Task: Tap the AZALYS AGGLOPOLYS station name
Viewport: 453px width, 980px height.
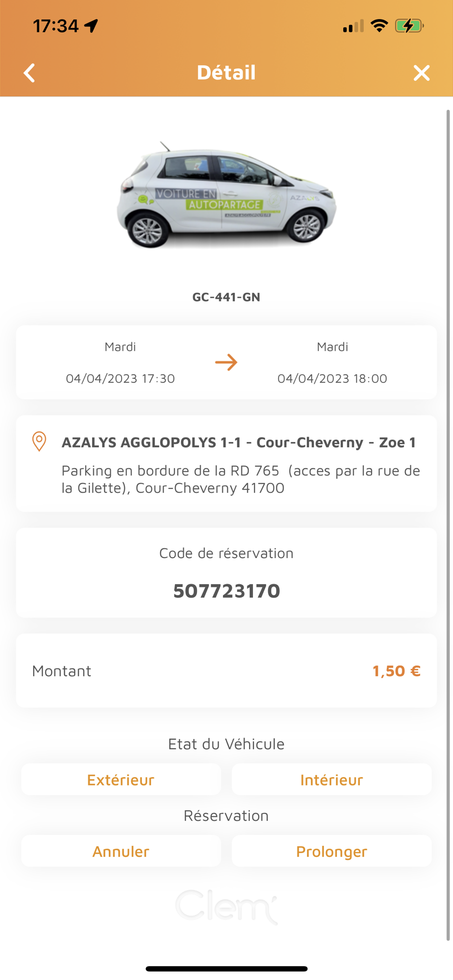Action: pyautogui.click(x=238, y=442)
